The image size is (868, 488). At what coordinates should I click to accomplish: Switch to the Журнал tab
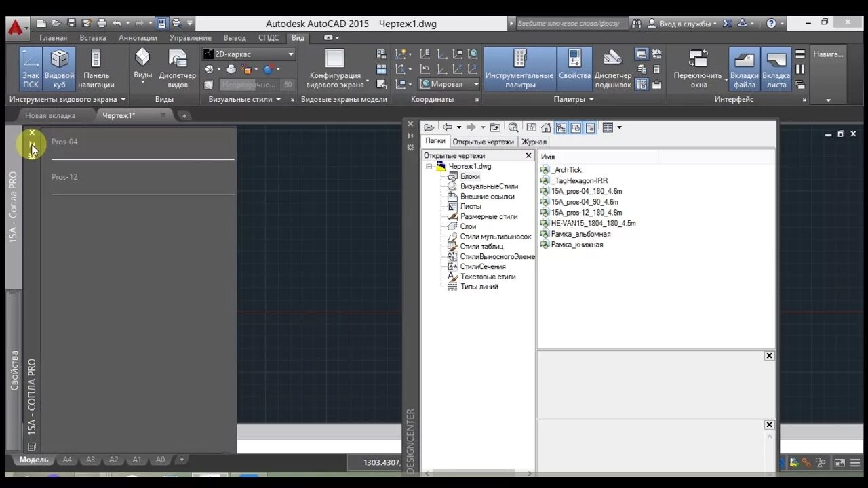click(534, 142)
